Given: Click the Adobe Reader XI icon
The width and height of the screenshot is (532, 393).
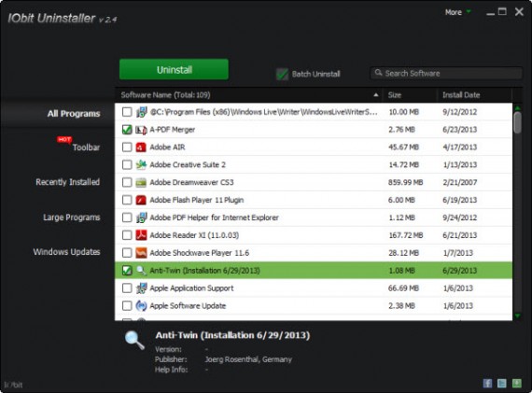Looking at the screenshot, I should pyautogui.click(x=141, y=235).
